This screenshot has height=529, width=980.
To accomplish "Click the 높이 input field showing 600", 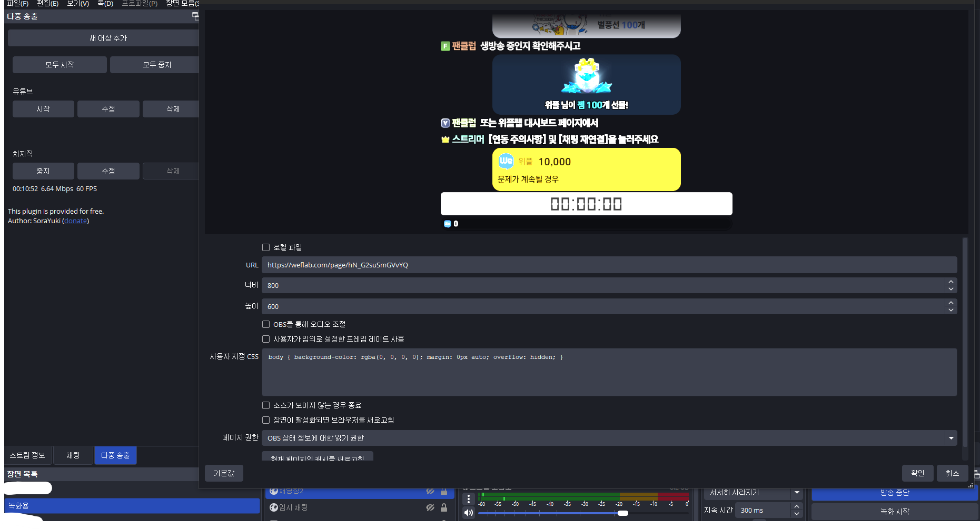I will point(603,306).
